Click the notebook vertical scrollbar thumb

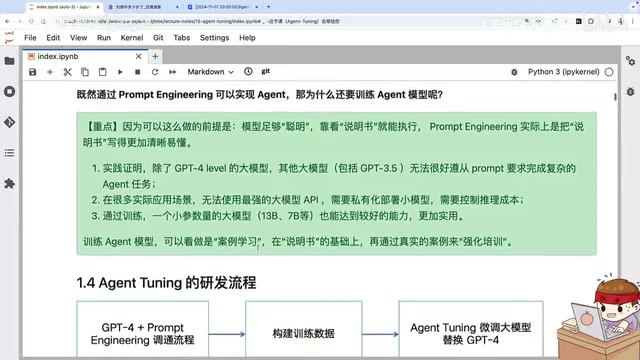click(x=615, y=97)
